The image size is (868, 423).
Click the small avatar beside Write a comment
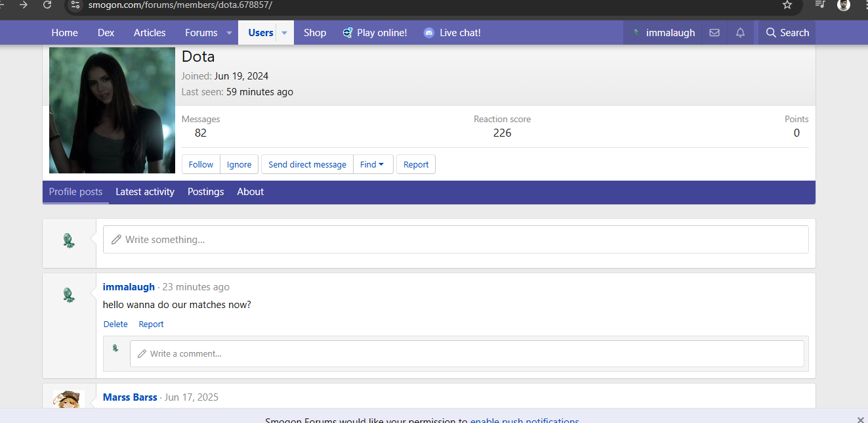point(115,348)
